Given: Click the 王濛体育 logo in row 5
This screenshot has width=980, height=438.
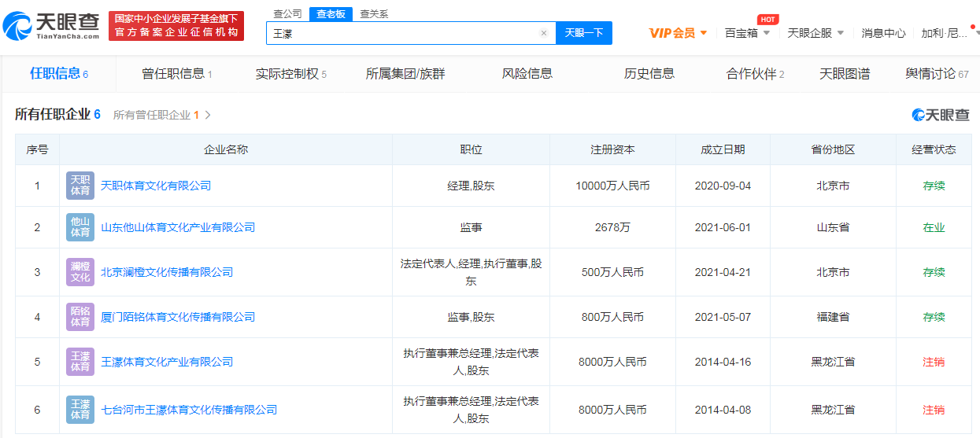Looking at the screenshot, I should [x=80, y=362].
